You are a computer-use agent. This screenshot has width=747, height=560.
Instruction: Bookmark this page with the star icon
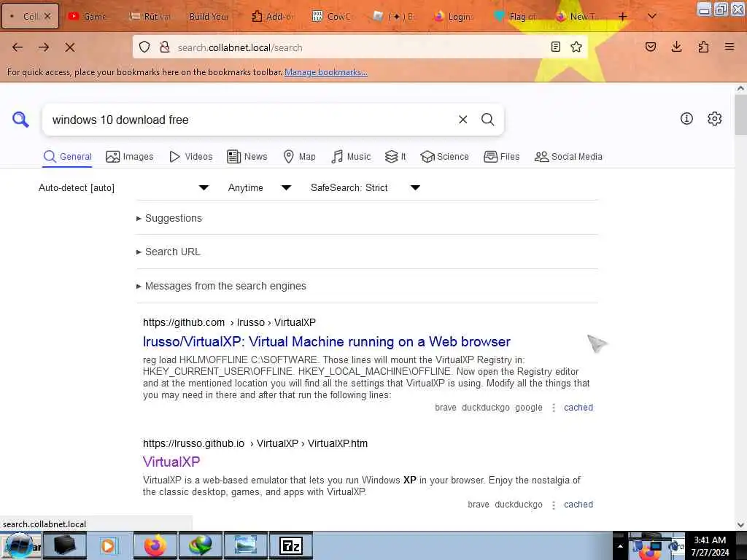pyautogui.click(x=576, y=47)
